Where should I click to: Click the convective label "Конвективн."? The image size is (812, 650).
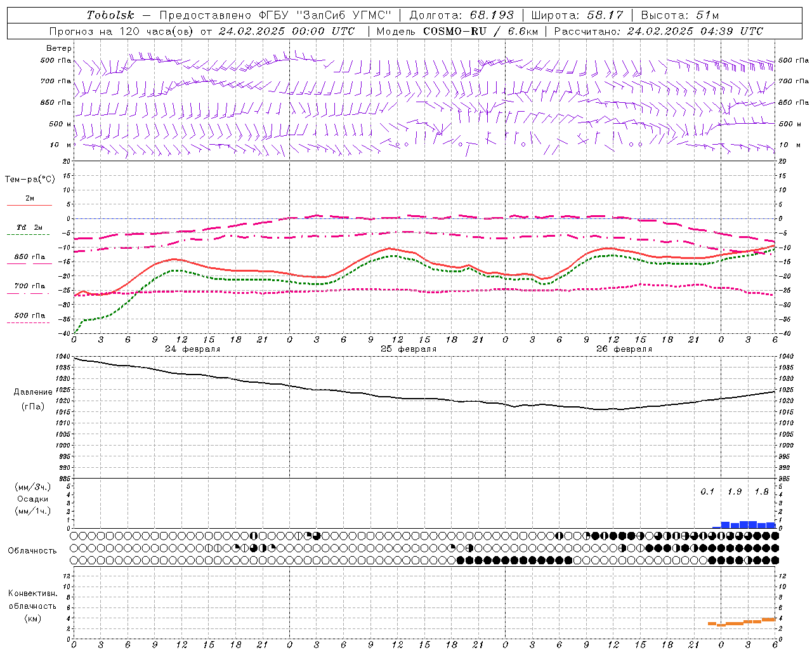click(32, 594)
